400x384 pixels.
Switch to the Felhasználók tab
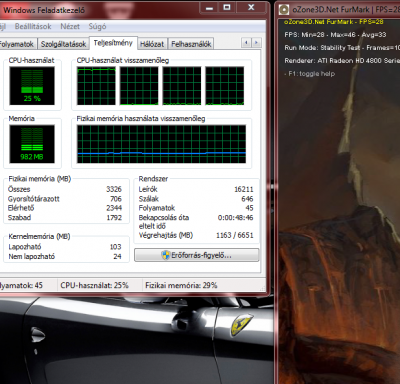191,44
